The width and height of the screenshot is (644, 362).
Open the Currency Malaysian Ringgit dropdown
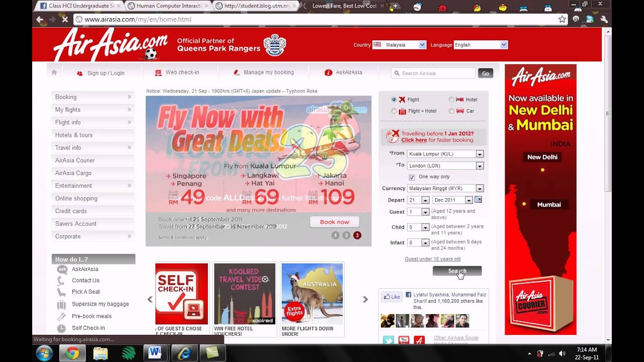(445, 189)
